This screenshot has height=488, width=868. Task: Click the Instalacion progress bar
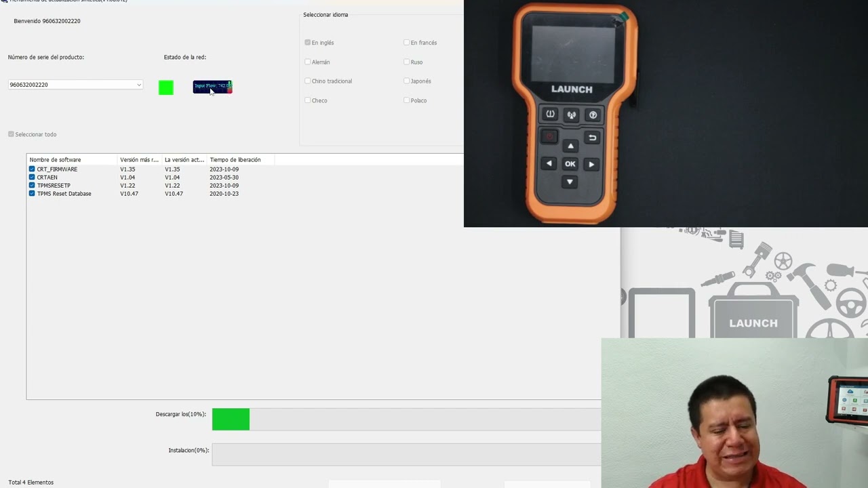tap(406, 455)
